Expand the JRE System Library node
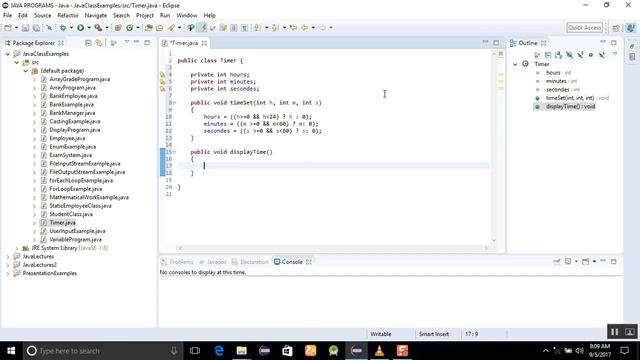This screenshot has height=360, width=640. [17, 248]
